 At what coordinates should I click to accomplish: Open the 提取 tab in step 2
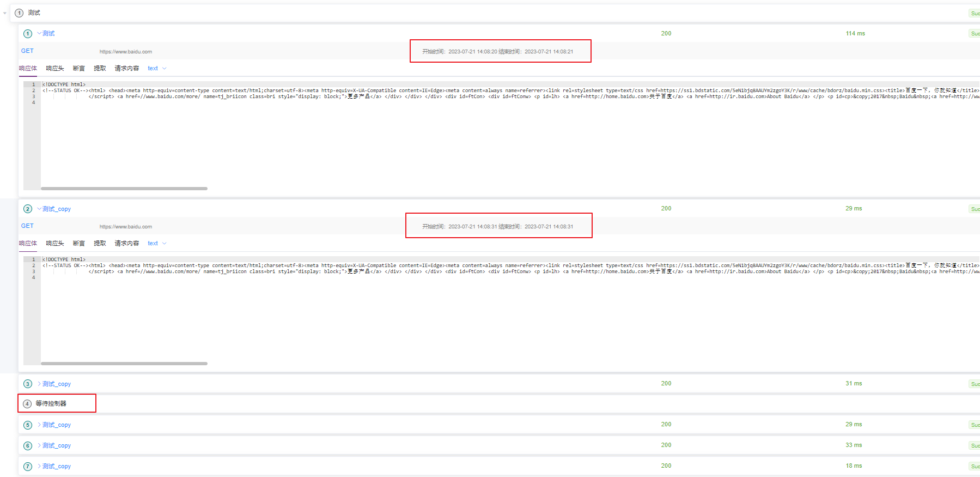[x=100, y=243]
